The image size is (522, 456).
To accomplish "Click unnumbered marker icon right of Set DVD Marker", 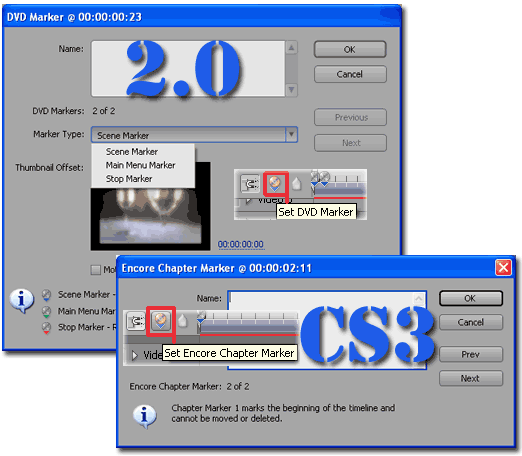I will (x=296, y=184).
